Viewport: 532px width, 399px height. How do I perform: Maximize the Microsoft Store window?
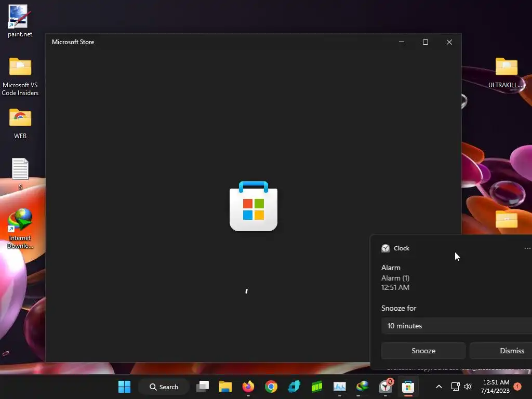click(425, 42)
